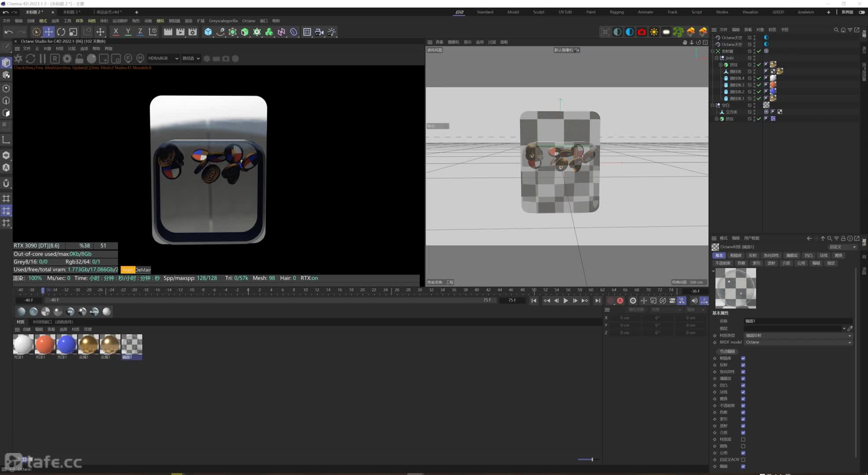Toggle Z axis lock
This screenshot has height=475, width=868.
point(140,32)
